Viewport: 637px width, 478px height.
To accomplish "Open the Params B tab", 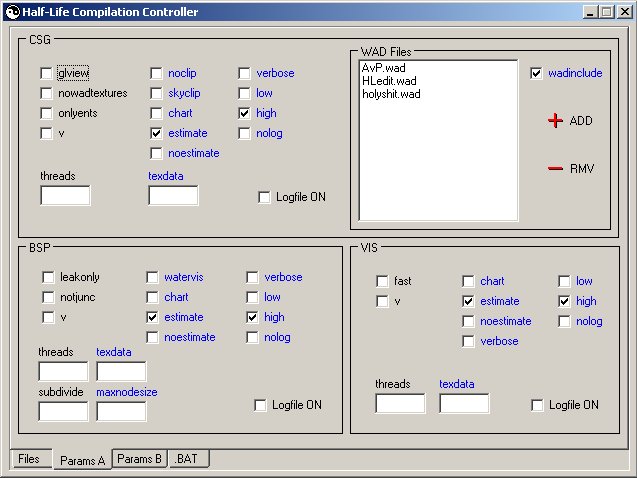I will pyautogui.click(x=139, y=459).
